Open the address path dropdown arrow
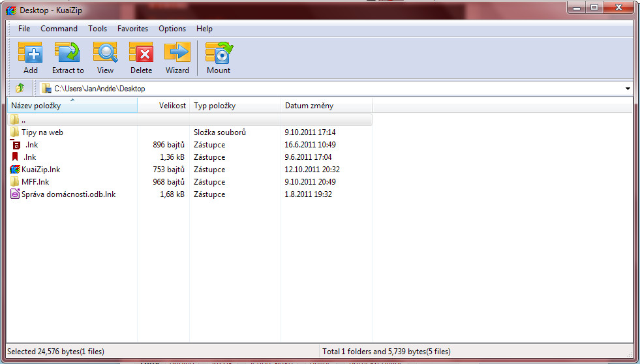This screenshot has width=640, height=364. [628, 89]
